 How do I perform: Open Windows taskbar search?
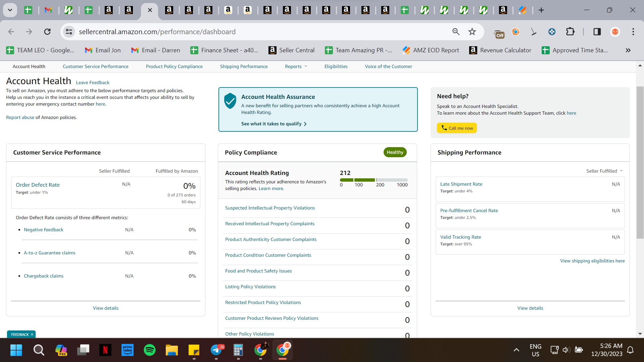[x=39, y=350]
